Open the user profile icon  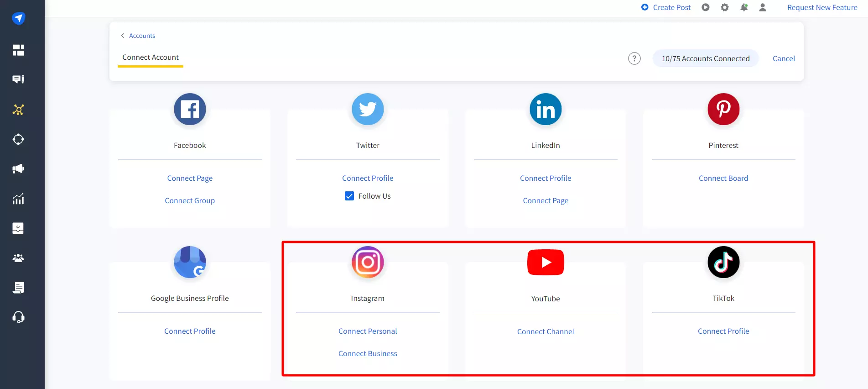click(x=763, y=7)
